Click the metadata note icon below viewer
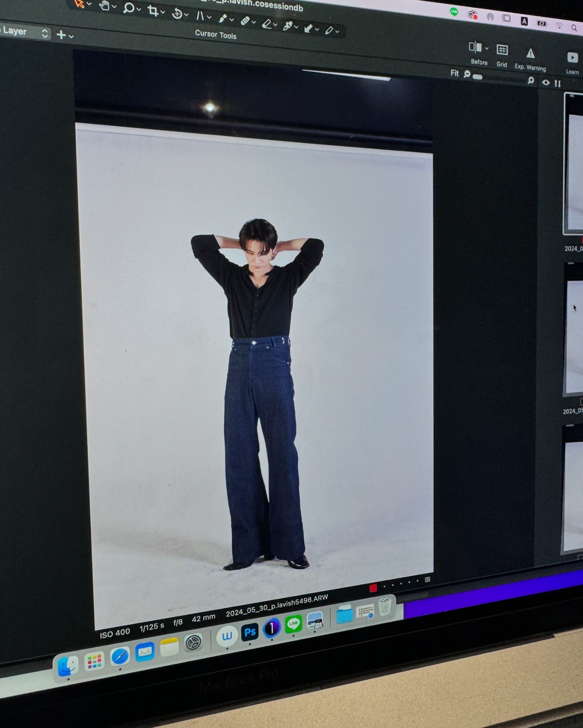 428,580
